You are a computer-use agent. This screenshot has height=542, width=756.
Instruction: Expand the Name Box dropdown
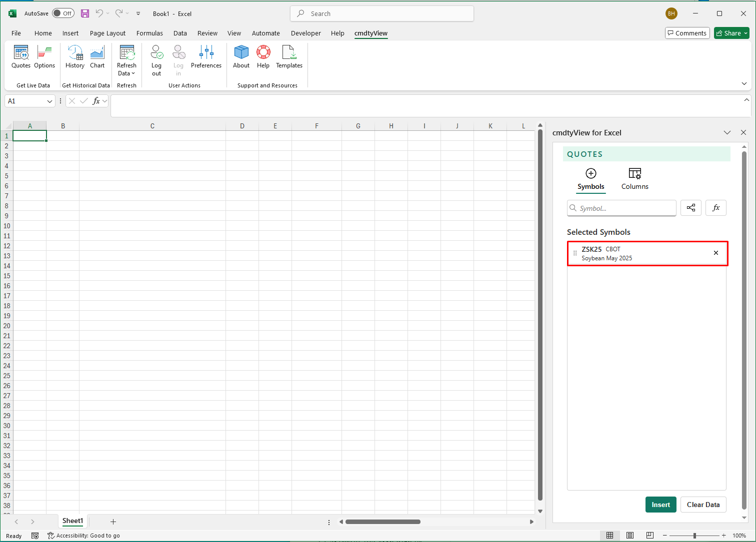49,101
